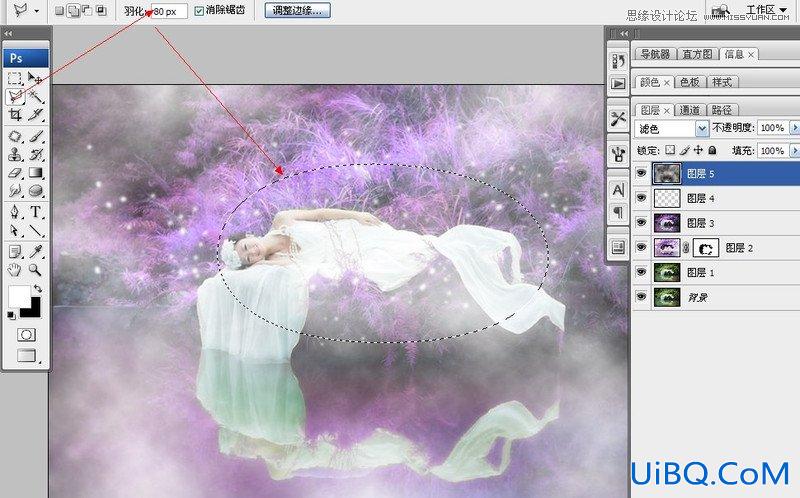Open the Layer Comps panel icon
The width and height of the screenshot is (800, 498).
click(618, 247)
